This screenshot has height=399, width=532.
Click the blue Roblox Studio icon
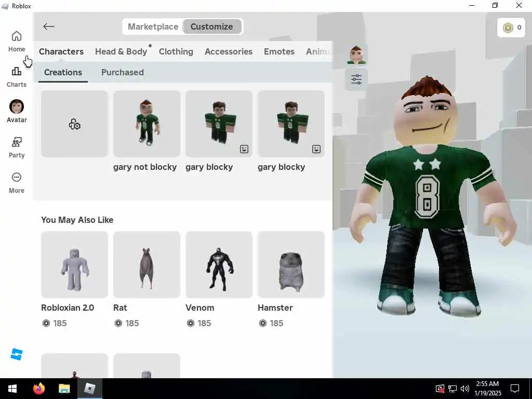tap(16, 354)
